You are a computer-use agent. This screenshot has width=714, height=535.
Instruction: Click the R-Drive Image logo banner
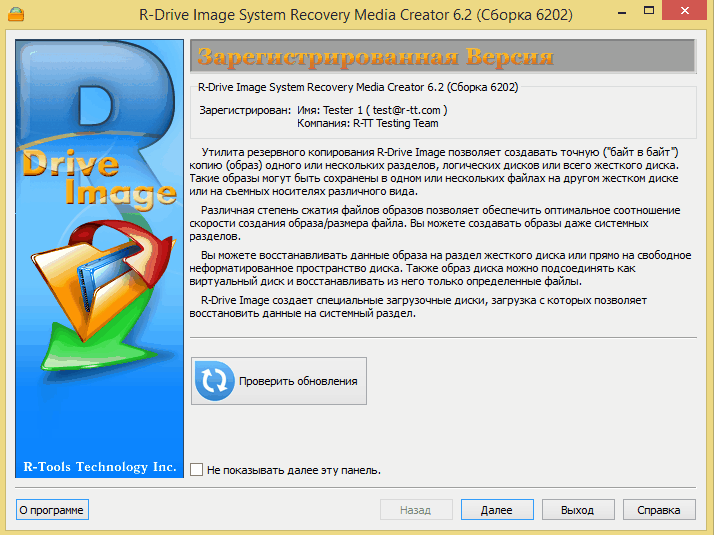(x=99, y=258)
